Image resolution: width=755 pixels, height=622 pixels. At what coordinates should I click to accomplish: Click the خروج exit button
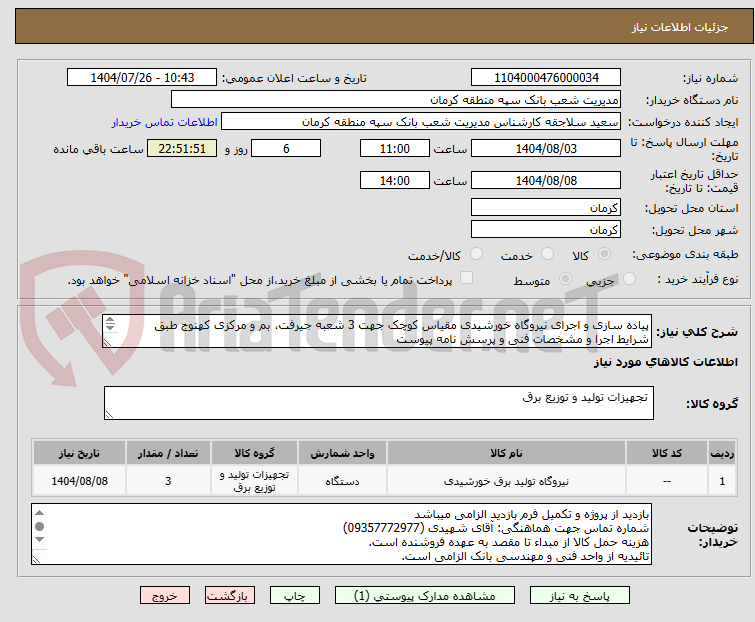coord(165,596)
